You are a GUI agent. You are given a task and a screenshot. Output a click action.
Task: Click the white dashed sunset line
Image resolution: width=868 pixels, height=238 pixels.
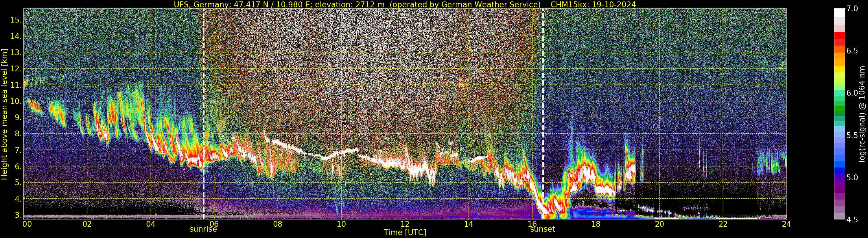tap(543, 114)
